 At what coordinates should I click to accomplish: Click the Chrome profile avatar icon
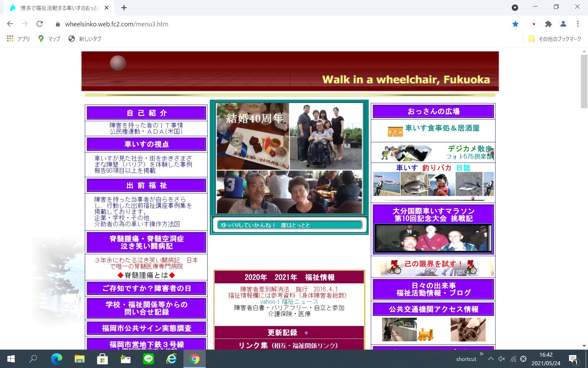click(563, 24)
